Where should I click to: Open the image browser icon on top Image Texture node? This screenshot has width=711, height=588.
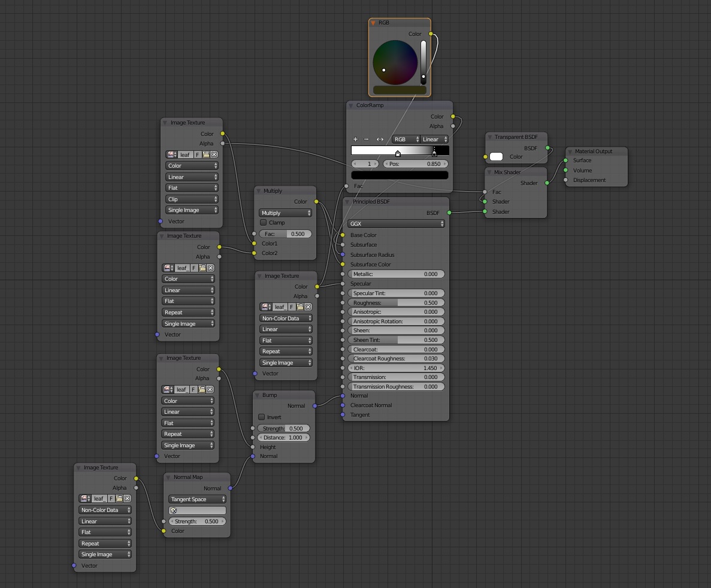tap(170, 154)
